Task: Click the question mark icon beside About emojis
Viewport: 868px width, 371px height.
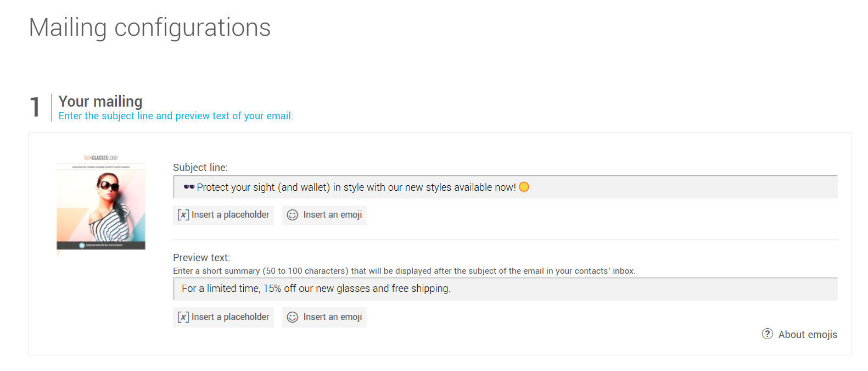Action: (768, 334)
